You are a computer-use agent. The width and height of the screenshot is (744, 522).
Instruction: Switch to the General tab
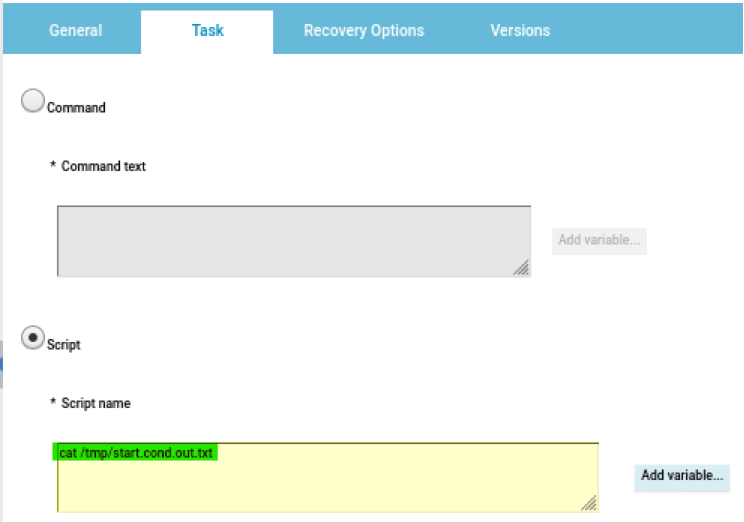point(75,30)
